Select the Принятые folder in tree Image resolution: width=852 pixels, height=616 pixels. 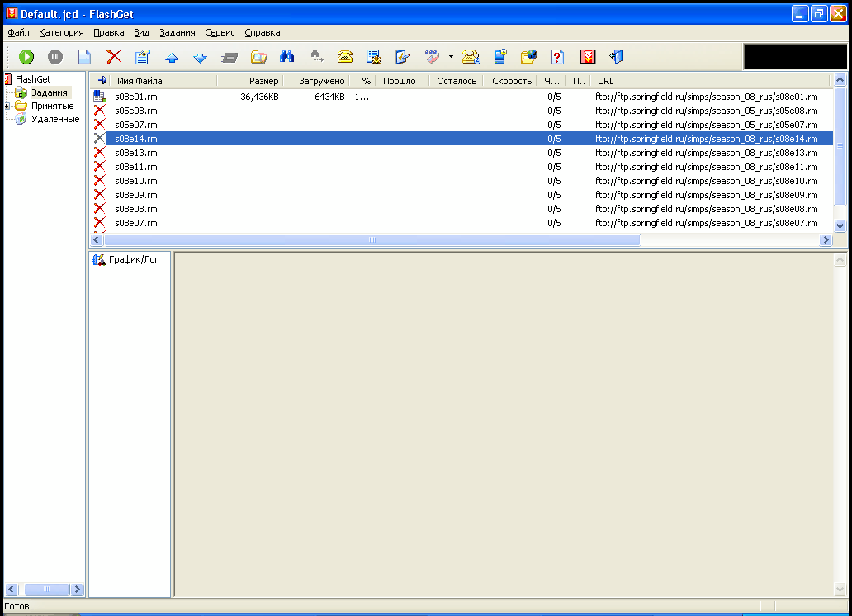point(52,106)
